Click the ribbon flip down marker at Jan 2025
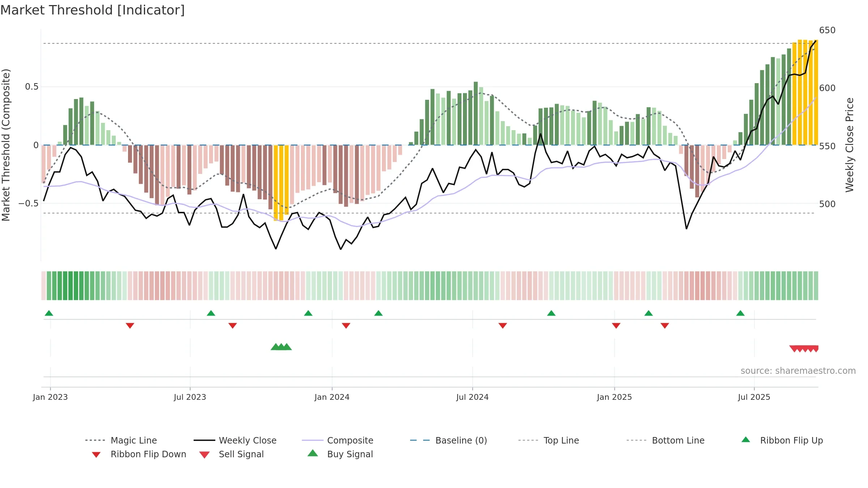This screenshot has width=868, height=488. [x=616, y=326]
